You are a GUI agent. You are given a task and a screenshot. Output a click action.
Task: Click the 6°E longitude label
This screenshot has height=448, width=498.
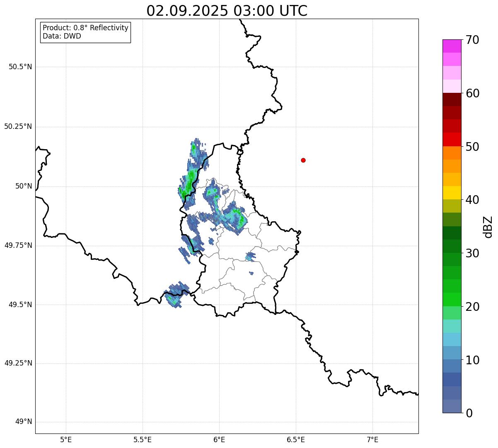pyautogui.click(x=219, y=440)
